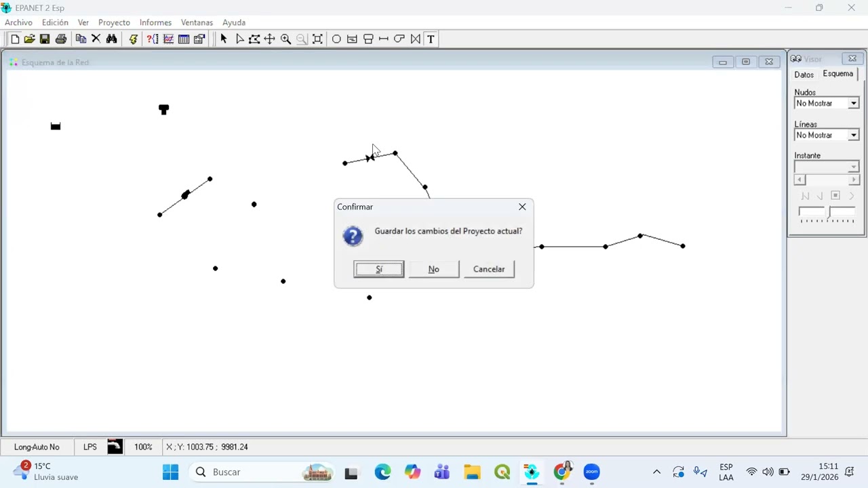Select the Zoom In magnifier tool

point(286,39)
